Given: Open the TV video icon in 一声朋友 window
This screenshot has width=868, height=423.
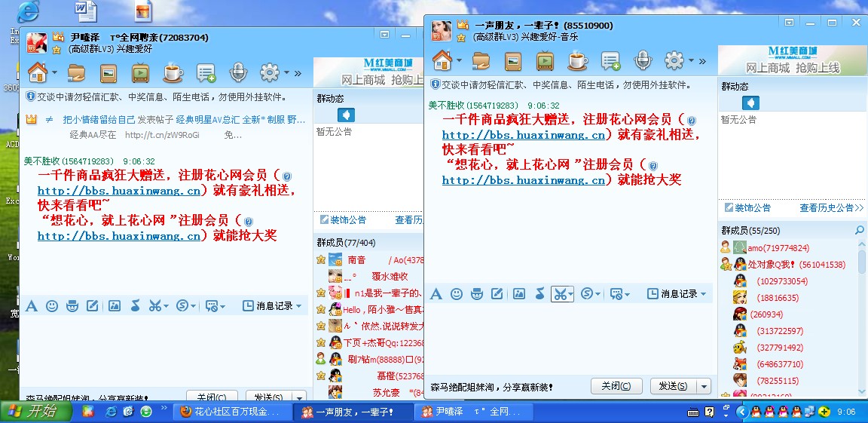Looking at the screenshot, I should pos(545,61).
